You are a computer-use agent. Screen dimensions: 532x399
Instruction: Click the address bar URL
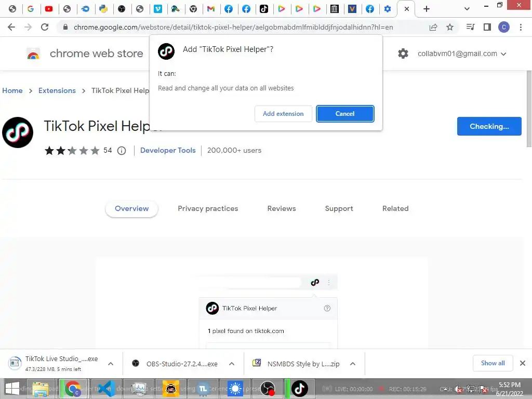coord(233,27)
